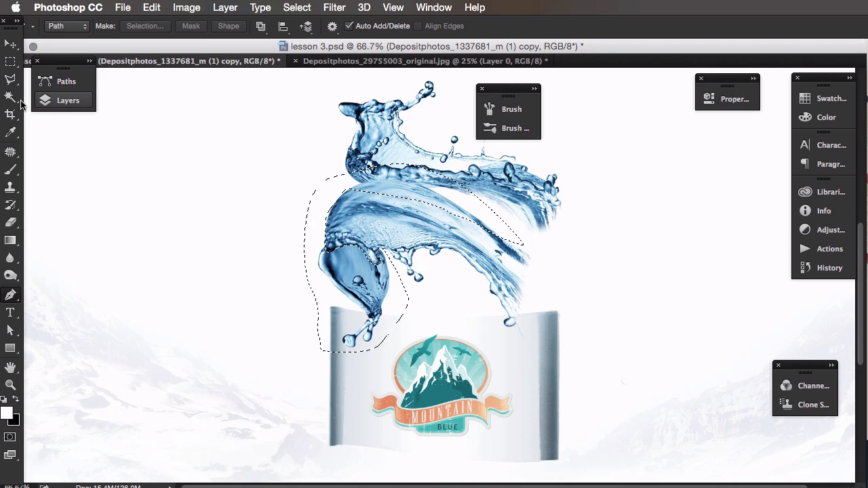Image resolution: width=868 pixels, height=488 pixels.
Task: Set the foreground color swatch
Action: coord(5,413)
